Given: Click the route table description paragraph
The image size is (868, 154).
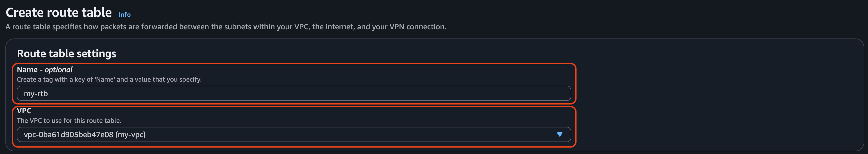Looking at the screenshot, I should 226,27.
